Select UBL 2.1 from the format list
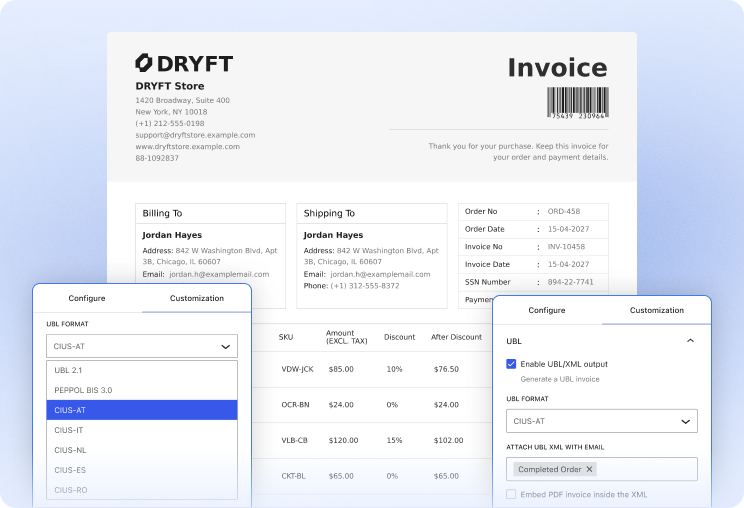The width and height of the screenshot is (744, 508). click(142, 370)
